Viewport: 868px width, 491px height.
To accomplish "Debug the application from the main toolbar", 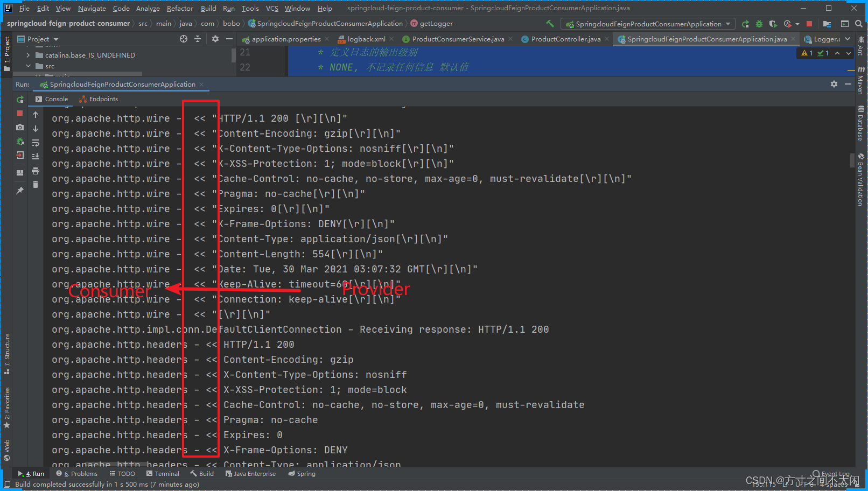I will (x=759, y=24).
